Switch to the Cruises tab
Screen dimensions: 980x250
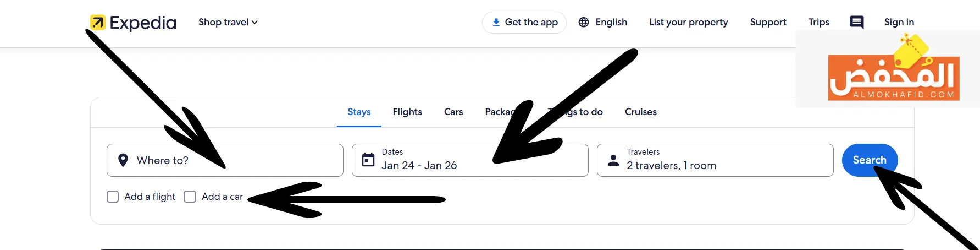point(641,112)
